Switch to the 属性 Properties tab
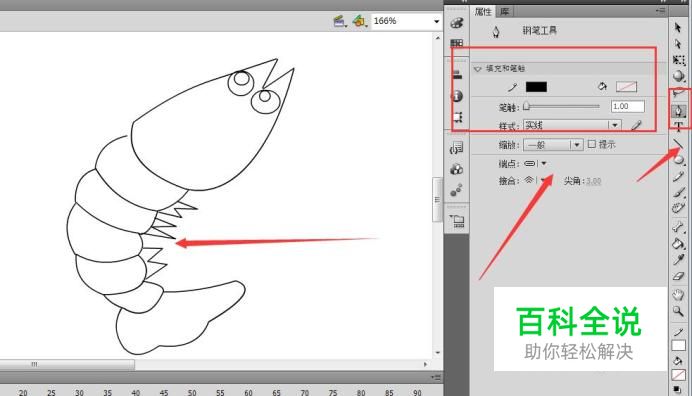The width and height of the screenshot is (692, 396). pyautogui.click(x=483, y=12)
